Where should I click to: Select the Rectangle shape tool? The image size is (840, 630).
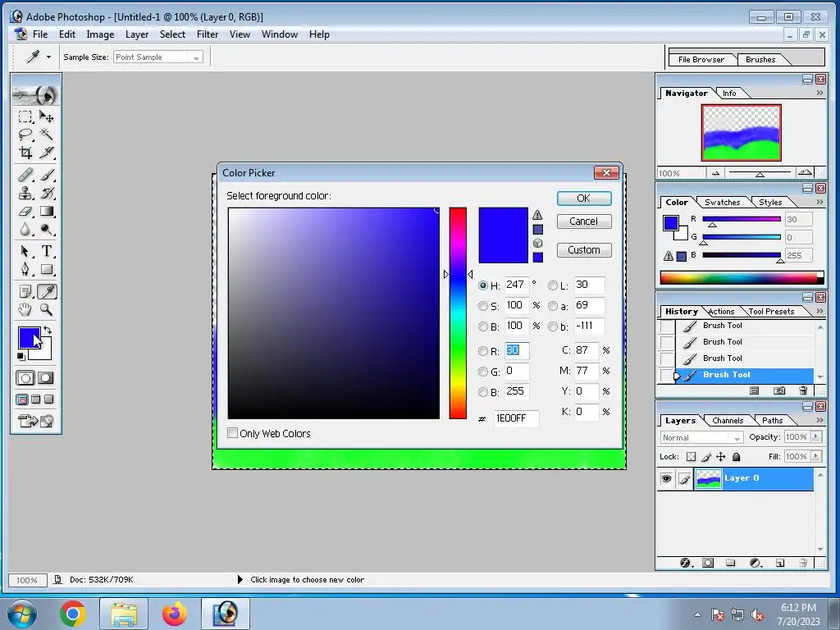pyautogui.click(x=47, y=269)
